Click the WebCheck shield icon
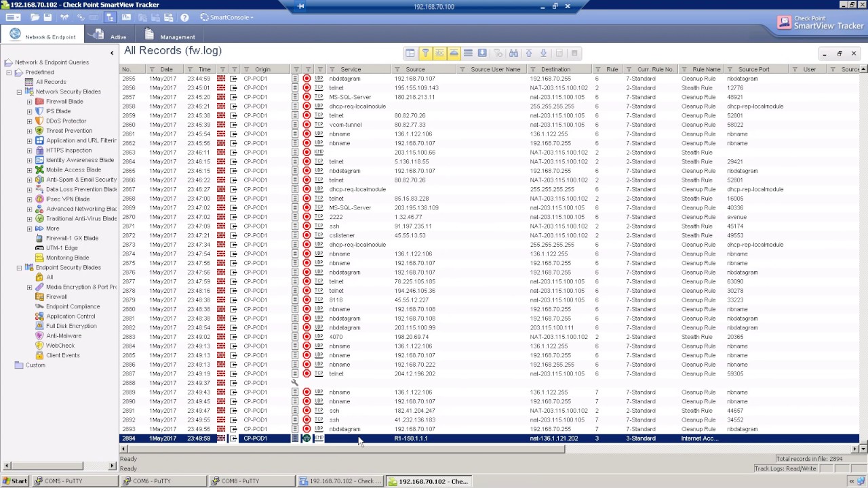The width and height of the screenshot is (868, 488). 39,346
